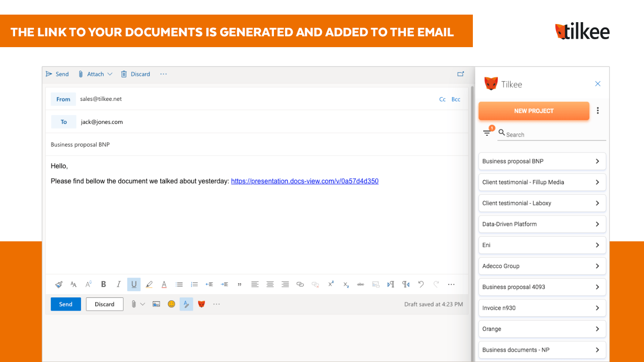This screenshot has width=644, height=362.
Task: Undo the last action
Action: [x=421, y=284]
